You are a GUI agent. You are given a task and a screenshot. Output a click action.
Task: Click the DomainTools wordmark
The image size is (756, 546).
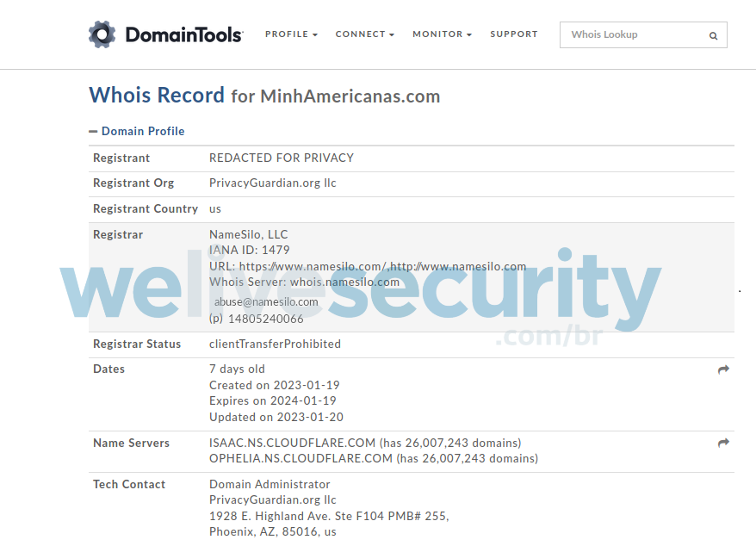tap(184, 34)
